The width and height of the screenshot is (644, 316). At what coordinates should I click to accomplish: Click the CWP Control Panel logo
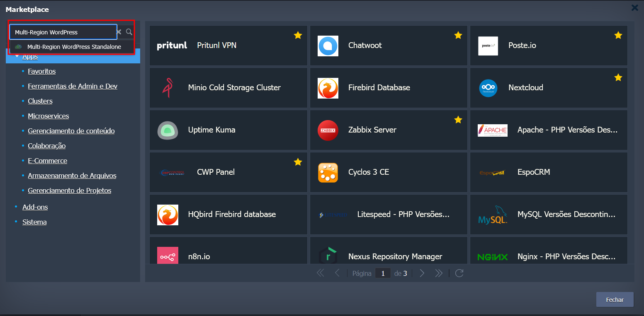click(x=172, y=172)
